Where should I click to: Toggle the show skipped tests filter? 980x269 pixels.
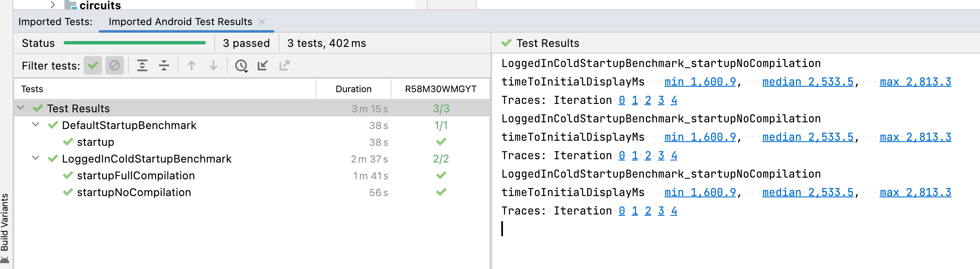(x=114, y=65)
